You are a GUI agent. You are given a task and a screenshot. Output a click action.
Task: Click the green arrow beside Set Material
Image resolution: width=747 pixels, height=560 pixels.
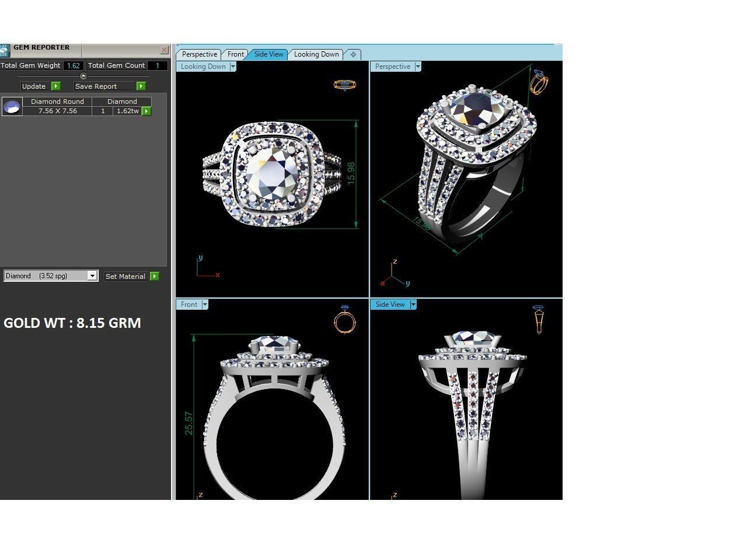click(x=154, y=276)
